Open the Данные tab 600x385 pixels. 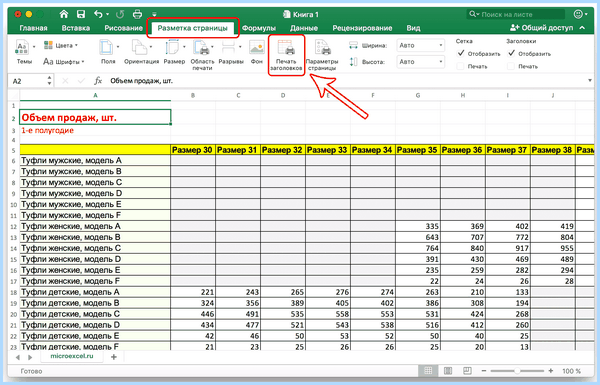click(304, 28)
